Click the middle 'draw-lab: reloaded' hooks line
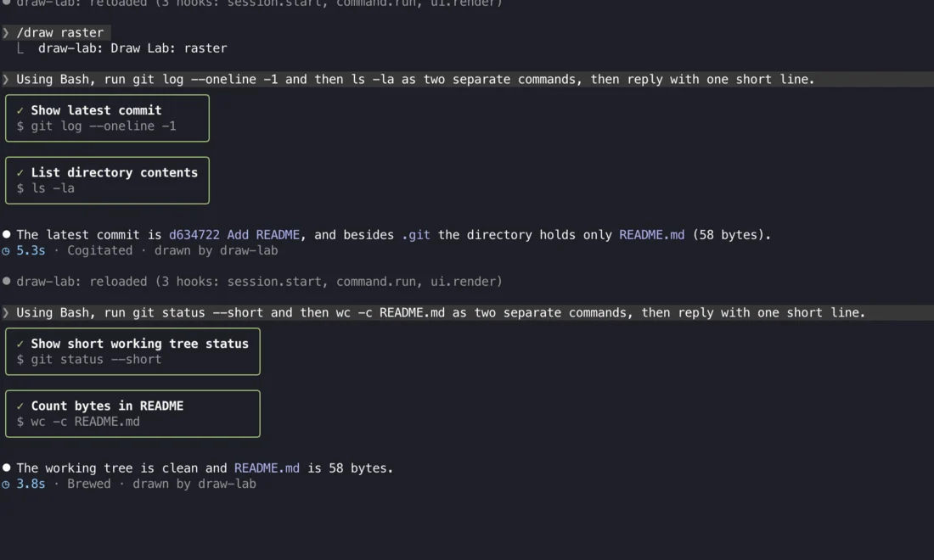Viewport: 934px width, 560px height. [259, 282]
